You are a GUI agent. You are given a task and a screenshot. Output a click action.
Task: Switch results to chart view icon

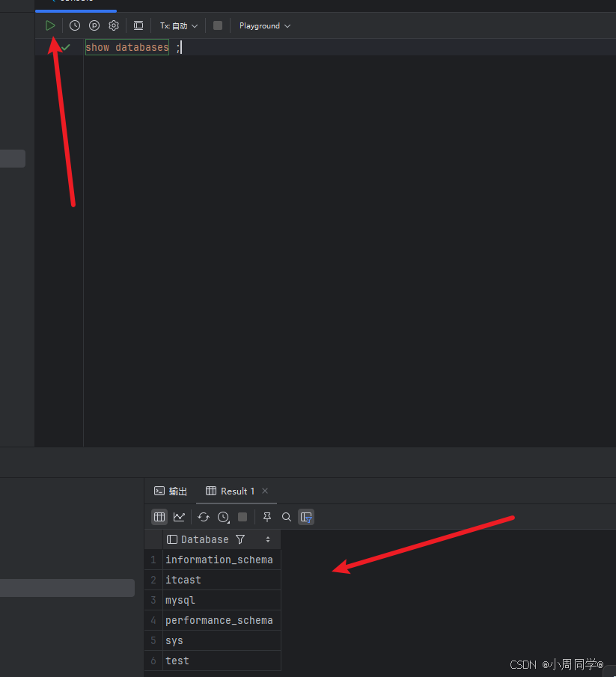pos(179,517)
